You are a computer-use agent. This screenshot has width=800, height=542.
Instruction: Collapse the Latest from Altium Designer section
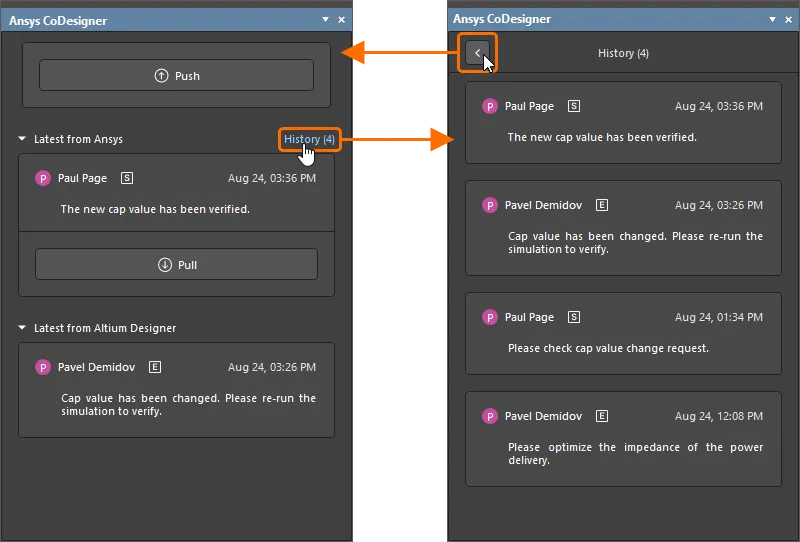click(23, 329)
